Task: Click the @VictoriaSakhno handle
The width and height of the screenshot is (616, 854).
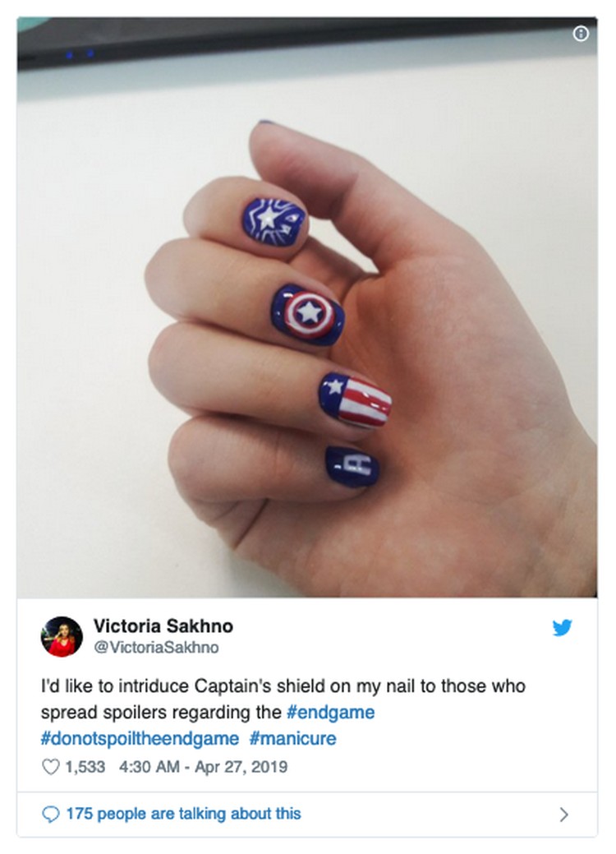Action: (x=156, y=647)
